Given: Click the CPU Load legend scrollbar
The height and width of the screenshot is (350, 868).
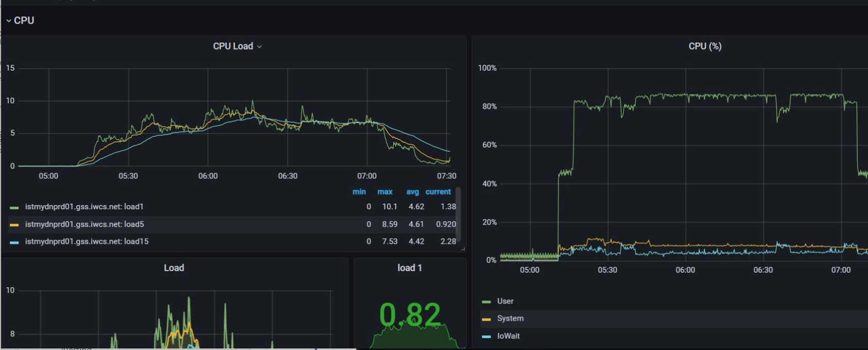Looking at the screenshot, I should (x=458, y=214).
